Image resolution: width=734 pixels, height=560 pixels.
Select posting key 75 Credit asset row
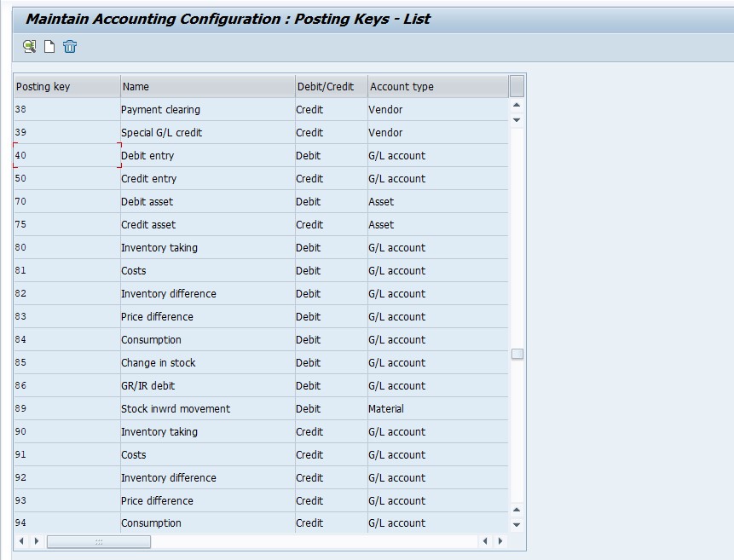click(261, 225)
